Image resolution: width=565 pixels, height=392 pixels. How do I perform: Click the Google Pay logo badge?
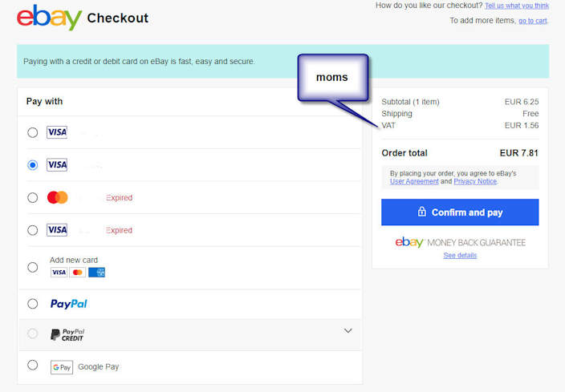pyautogui.click(x=62, y=367)
